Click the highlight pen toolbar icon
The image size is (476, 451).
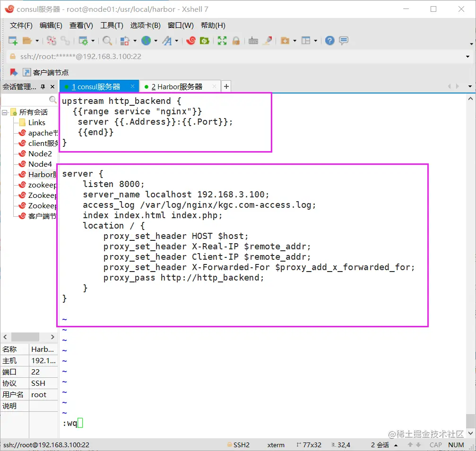tap(268, 41)
